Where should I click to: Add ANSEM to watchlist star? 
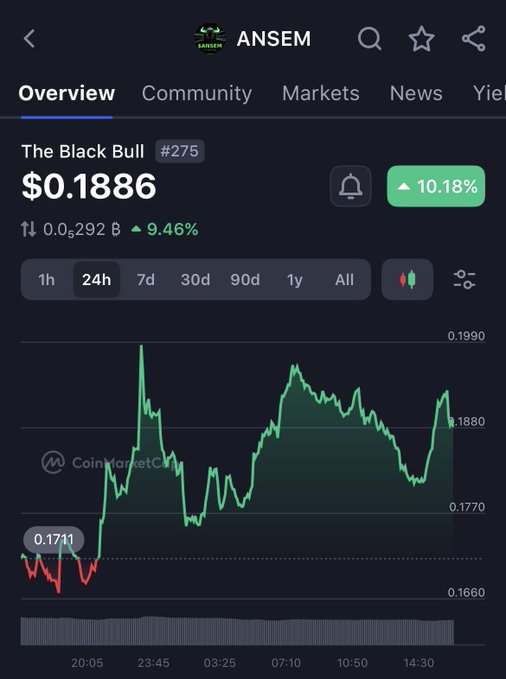[422, 39]
